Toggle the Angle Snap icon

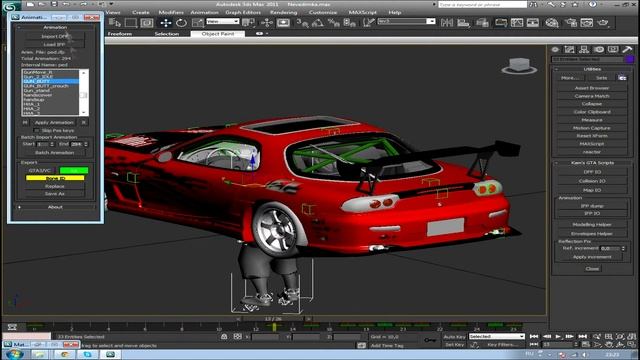point(318,22)
